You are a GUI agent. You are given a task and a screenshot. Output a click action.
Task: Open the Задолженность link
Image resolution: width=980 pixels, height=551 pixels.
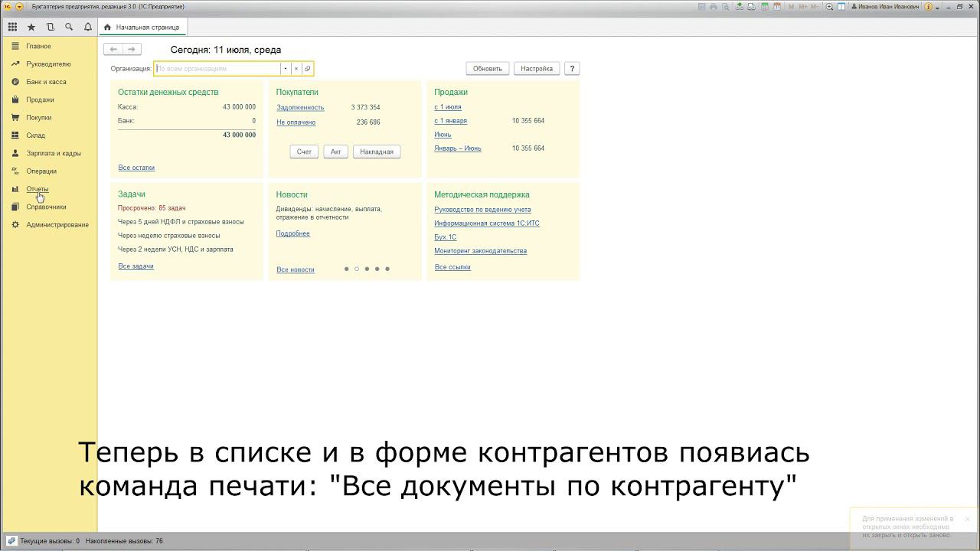click(300, 108)
